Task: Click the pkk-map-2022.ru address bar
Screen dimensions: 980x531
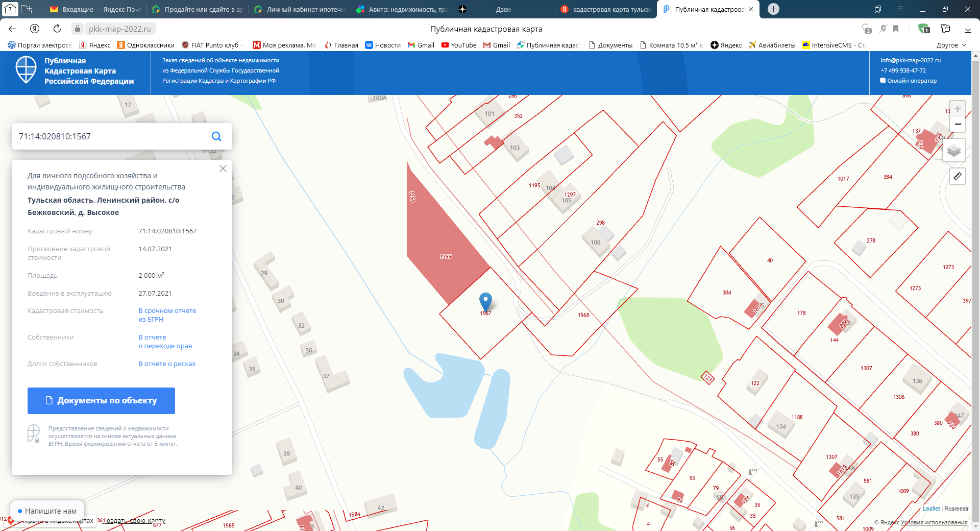Action: (x=120, y=29)
